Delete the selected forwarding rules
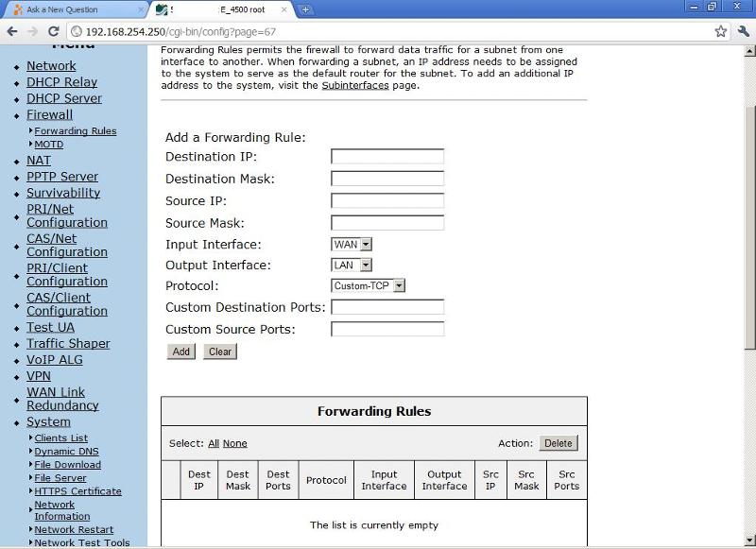Screen dimensions: 756x549 click(558, 443)
